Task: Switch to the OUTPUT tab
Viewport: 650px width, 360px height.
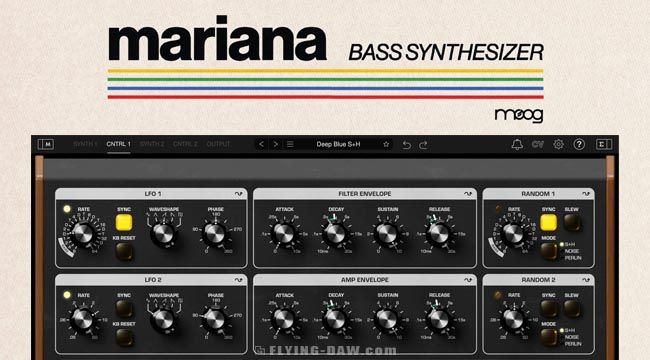Action: (x=218, y=144)
